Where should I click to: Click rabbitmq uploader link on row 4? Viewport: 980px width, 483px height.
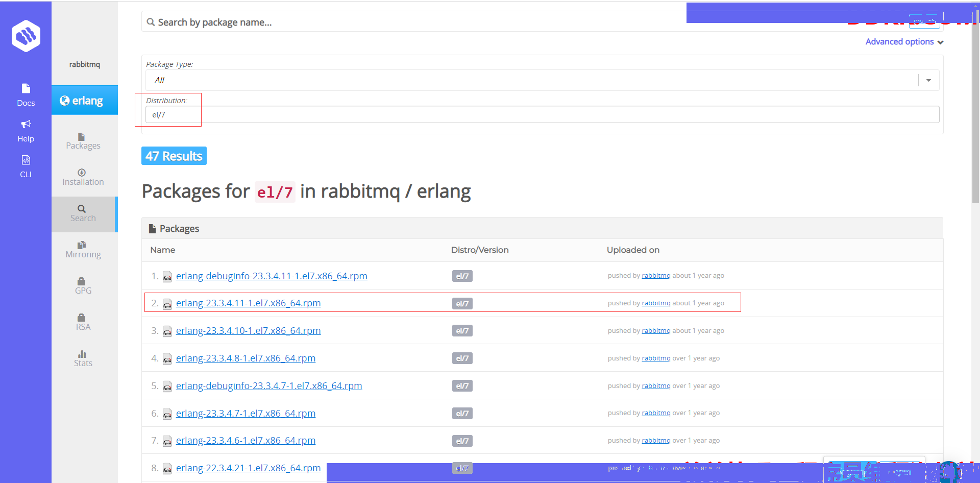656,358
